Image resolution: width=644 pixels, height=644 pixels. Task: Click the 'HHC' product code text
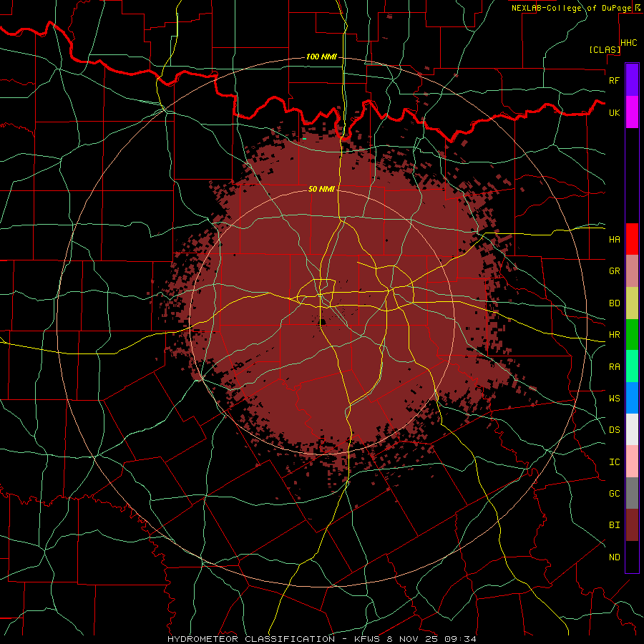coord(629,43)
